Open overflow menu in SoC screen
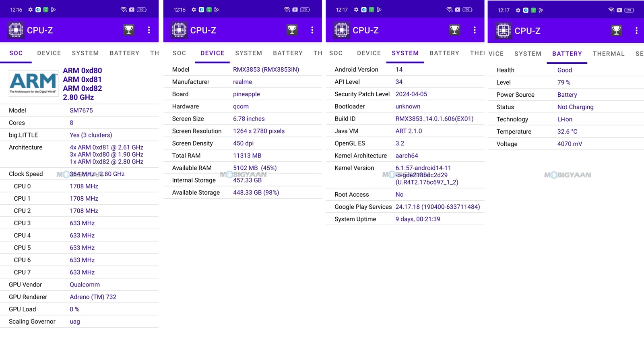 [x=149, y=30]
